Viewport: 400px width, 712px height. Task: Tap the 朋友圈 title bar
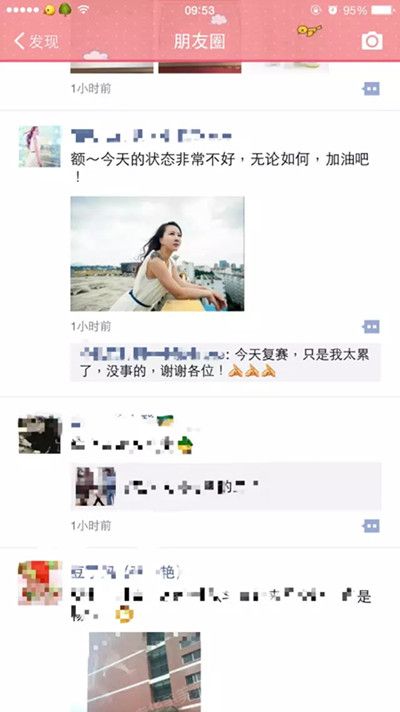coord(200,41)
